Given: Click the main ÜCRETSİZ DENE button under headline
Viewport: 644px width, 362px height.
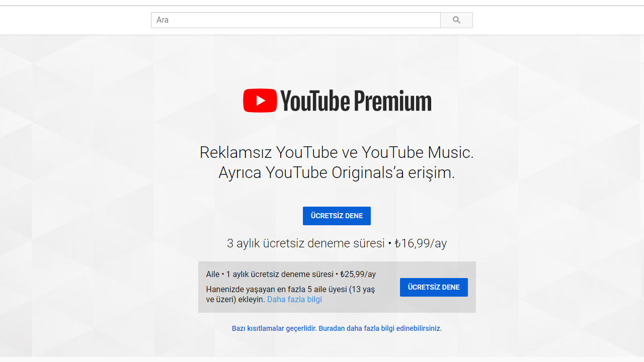Looking at the screenshot, I should (337, 216).
